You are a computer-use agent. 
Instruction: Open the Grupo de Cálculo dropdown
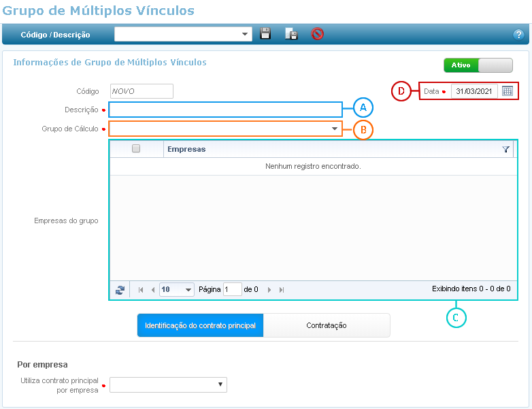tap(334, 129)
